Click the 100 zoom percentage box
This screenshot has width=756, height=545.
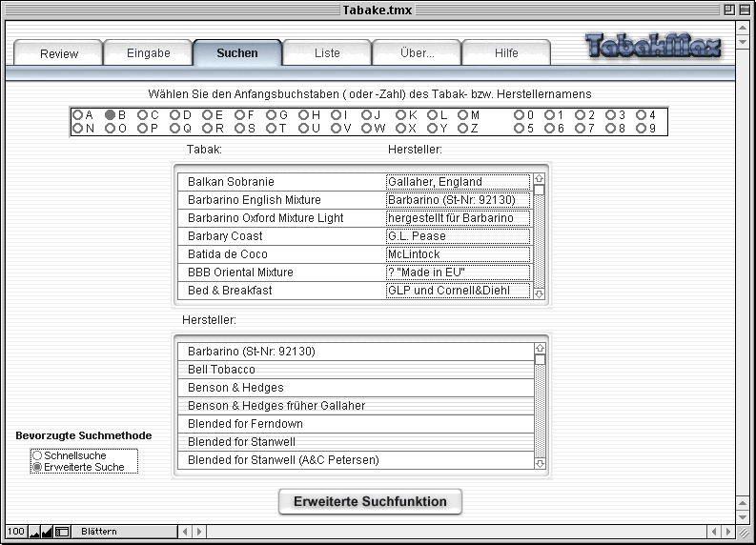pos(16,532)
